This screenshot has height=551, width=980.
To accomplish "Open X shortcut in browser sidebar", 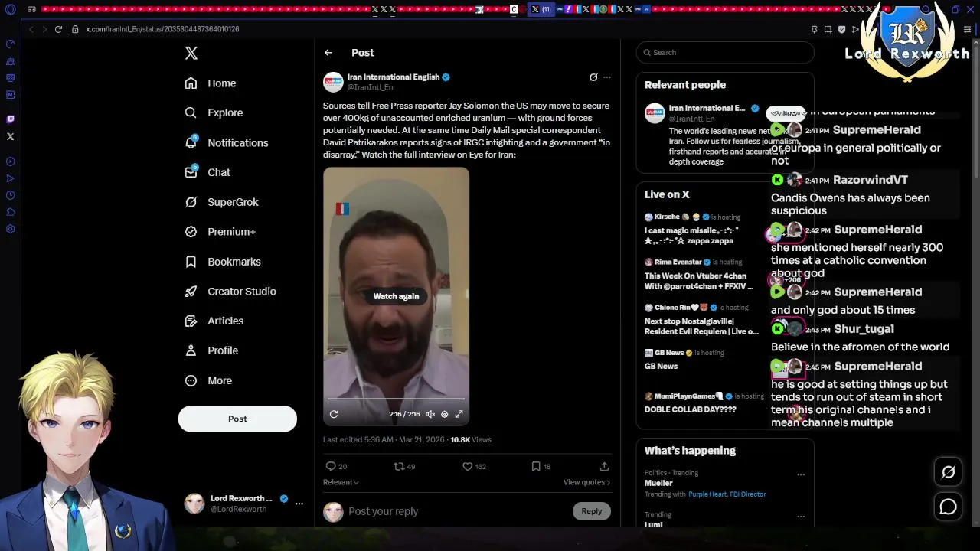I will click(x=10, y=137).
